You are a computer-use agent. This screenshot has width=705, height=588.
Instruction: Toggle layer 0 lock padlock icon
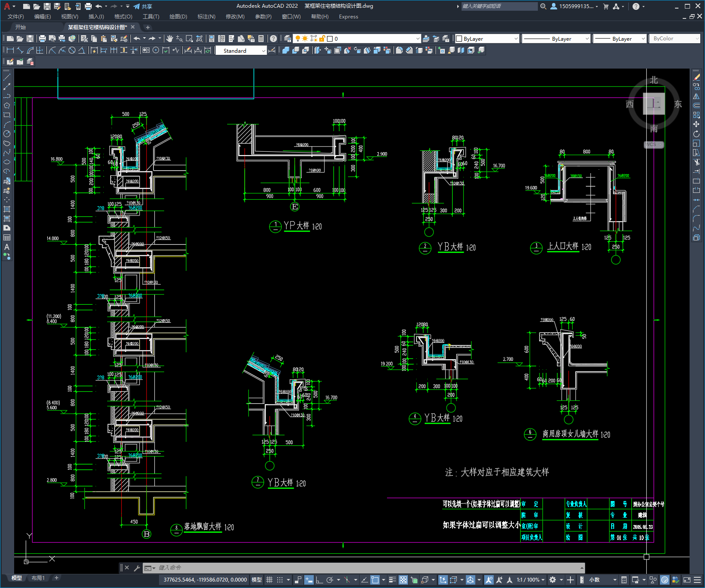click(x=322, y=39)
